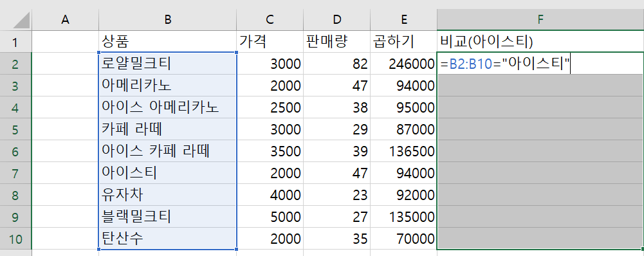Select the 로얄밀크티 cell
Viewport: 644px width, 256px height.
coord(167,63)
